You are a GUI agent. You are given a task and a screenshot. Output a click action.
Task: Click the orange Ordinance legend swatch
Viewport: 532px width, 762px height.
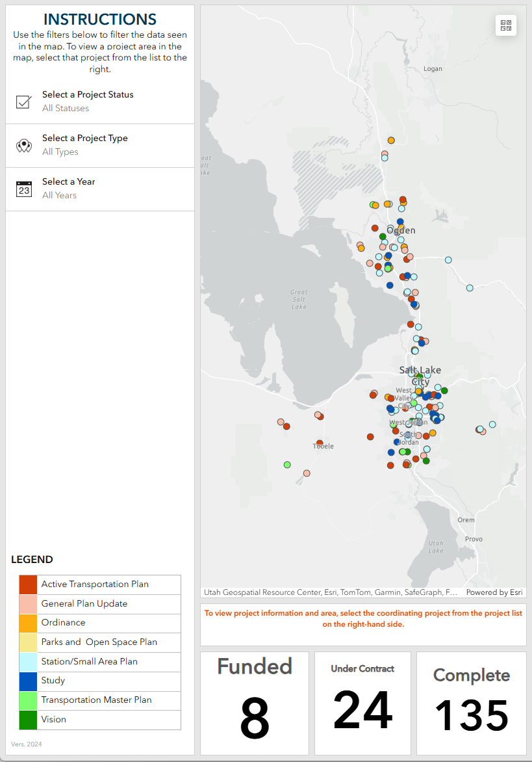tap(27, 622)
